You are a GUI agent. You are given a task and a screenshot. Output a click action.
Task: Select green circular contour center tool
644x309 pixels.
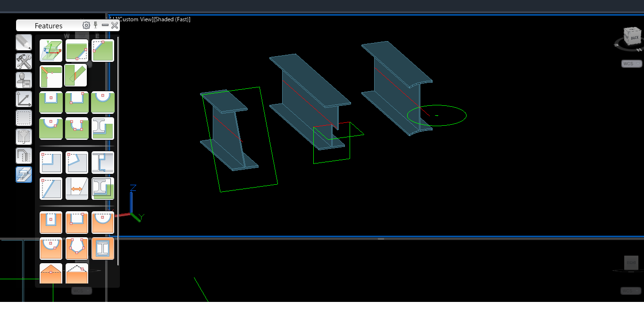(x=103, y=103)
